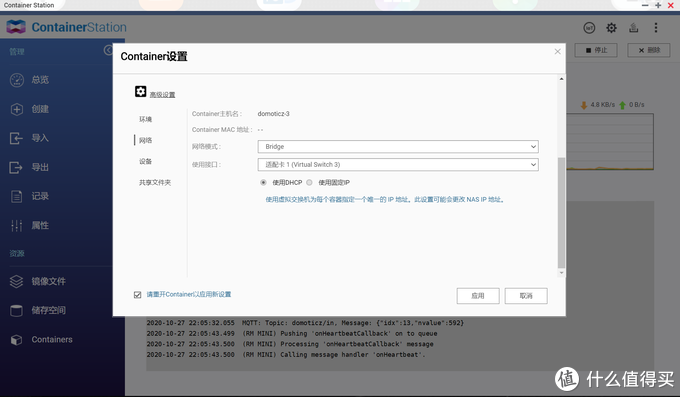The image size is (680, 397).
Task: Click the Container Station window title
Action: (x=29, y=5)
